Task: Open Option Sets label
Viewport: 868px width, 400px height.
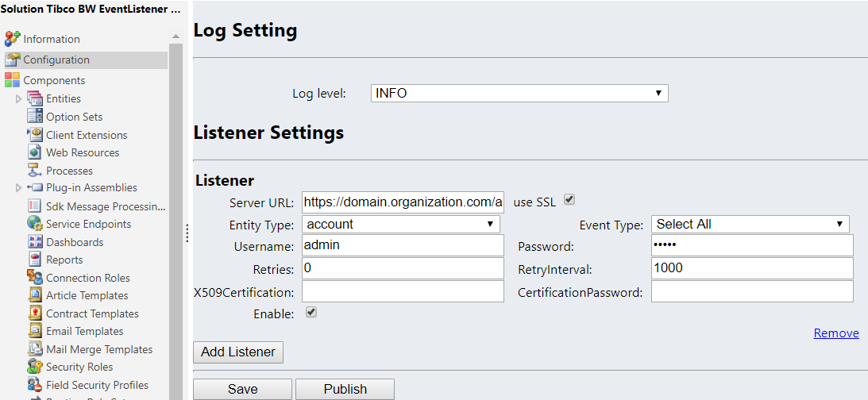Action: [x=74, y=117]
